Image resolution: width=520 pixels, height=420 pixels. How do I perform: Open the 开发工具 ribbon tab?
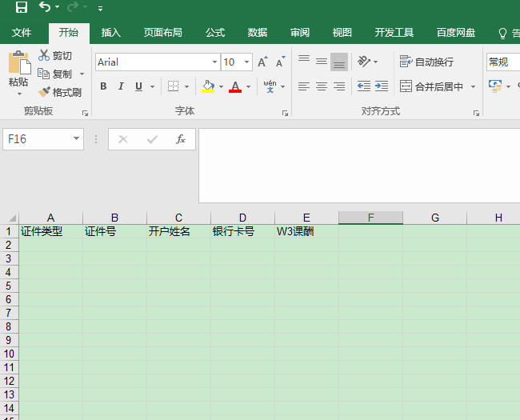[394, 33]
